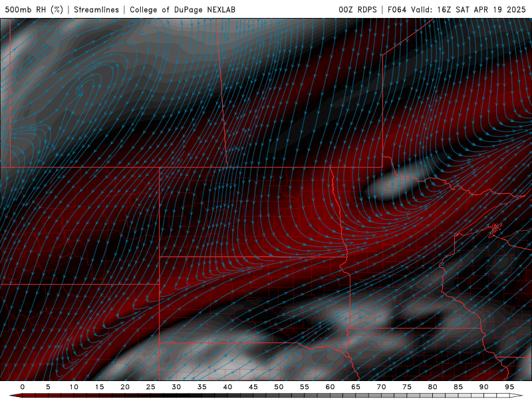Click the '30' colorbar tick label
Screen dimensions: 532x399
point(176,387)
